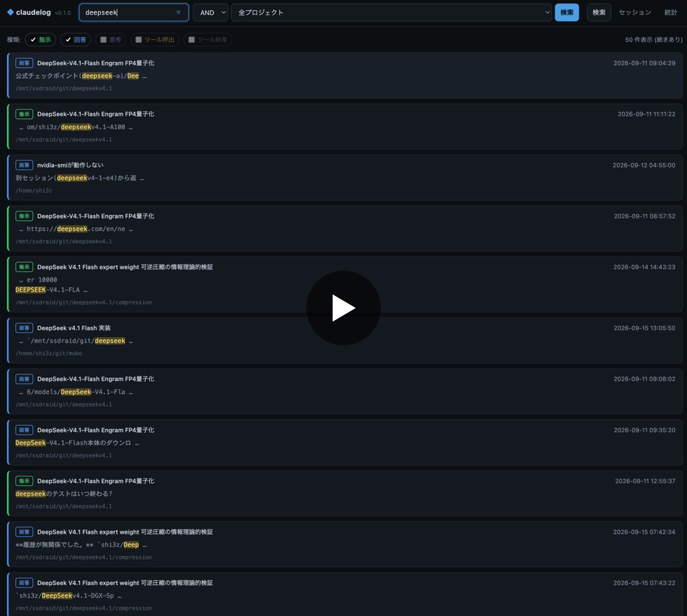Click the snippet "DeepSeek-V4.1-Flash本体のダウンロ"
Viewport: 687px width, 616px height.
click(x=73, y=443)
